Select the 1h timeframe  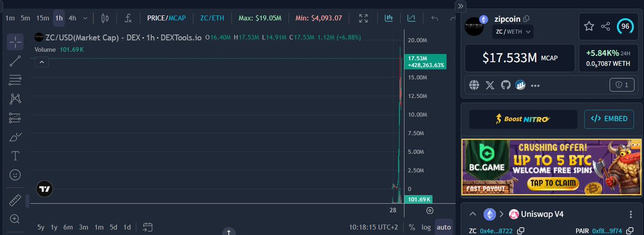pyautogui.click(x=58, y=18)
